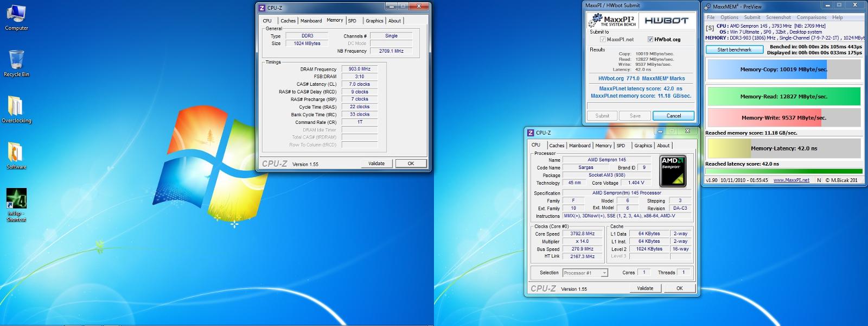This screenshot has width=868, height=326.
Task: Open the File menu in MaxxMEM
Action: [x=711, y=17]
